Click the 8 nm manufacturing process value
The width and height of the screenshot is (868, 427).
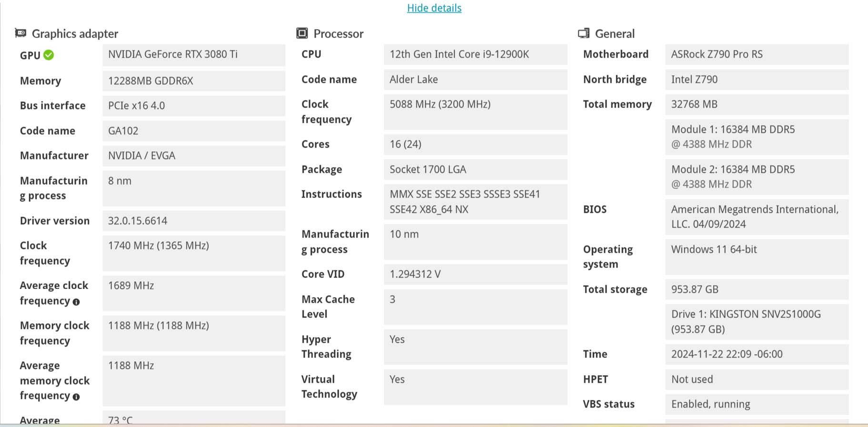194,189
